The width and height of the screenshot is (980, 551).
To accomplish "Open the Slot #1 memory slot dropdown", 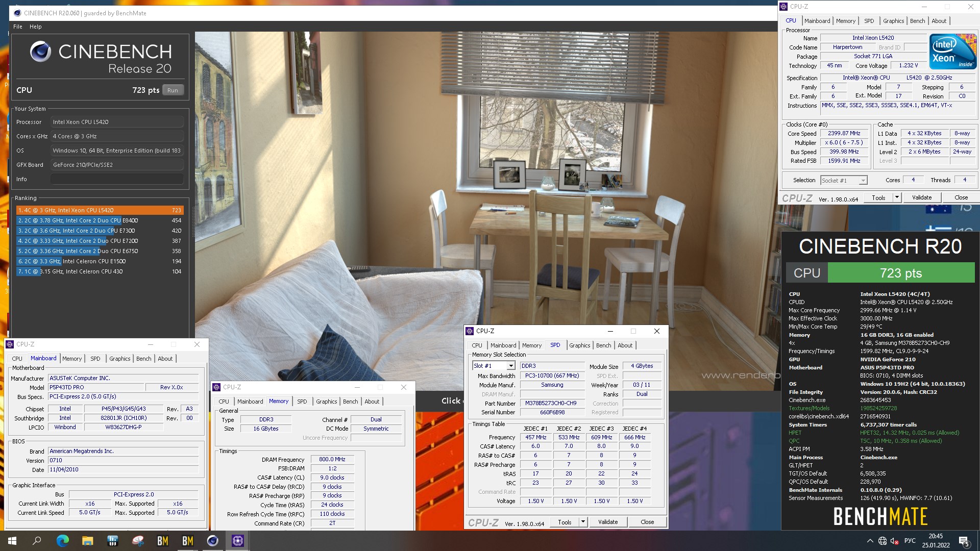I will pos(494,366).
